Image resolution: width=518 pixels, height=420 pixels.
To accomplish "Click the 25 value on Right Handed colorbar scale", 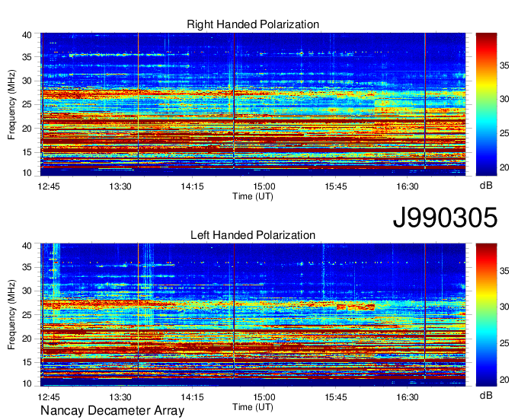I will (x=504, y=133).
